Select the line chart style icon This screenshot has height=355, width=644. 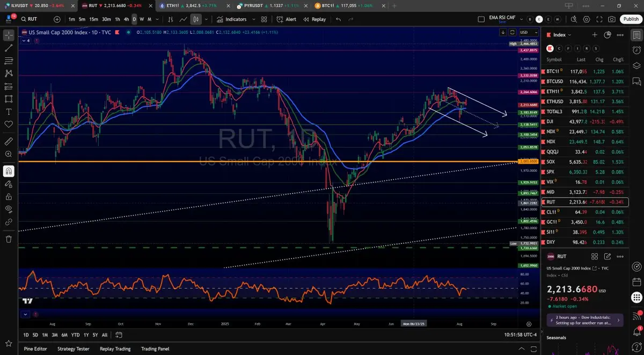183,19
